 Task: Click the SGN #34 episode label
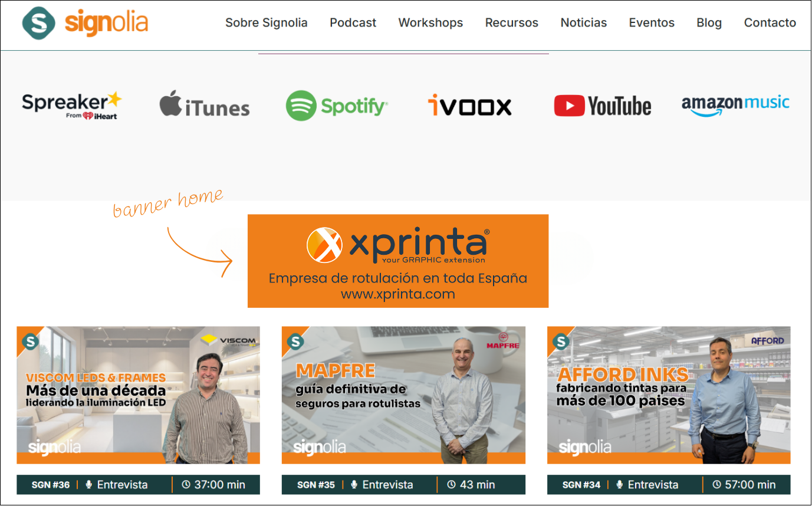click(581, 485)
